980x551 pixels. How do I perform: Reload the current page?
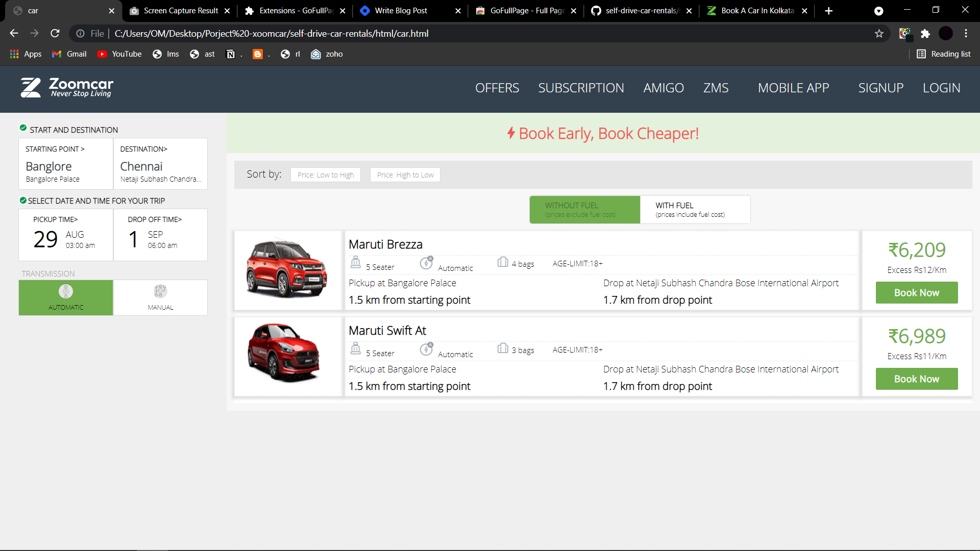[x=55, y=34]
